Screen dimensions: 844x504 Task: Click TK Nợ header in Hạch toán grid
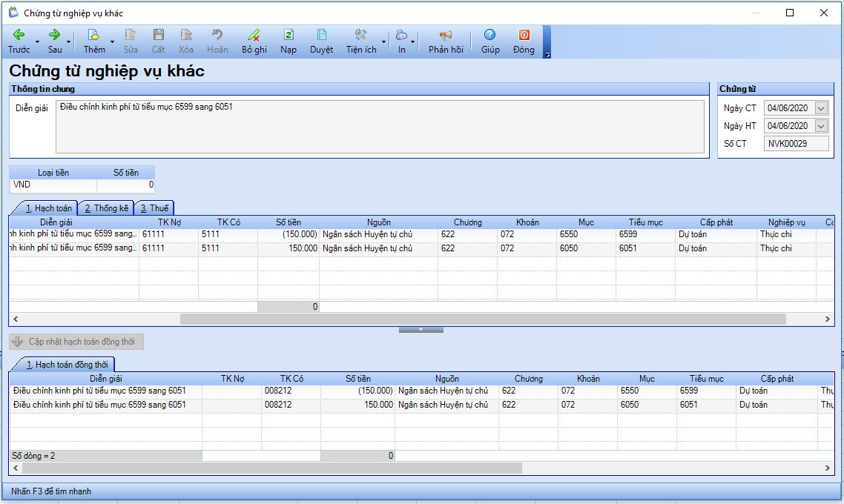169,222
